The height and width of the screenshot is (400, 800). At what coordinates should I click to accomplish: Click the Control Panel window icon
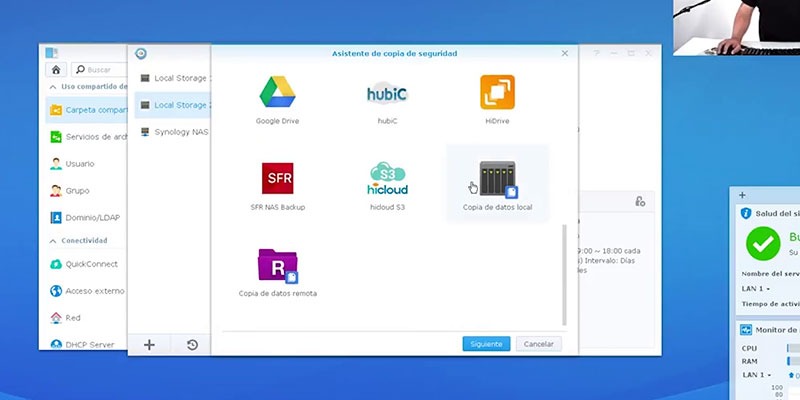pyautogui.click(x=52, y=53)
